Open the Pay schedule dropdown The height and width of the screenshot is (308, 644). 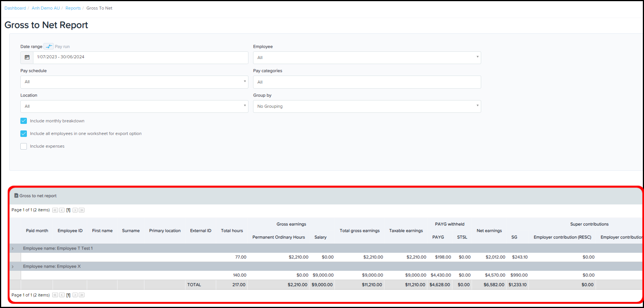[134, 82]
